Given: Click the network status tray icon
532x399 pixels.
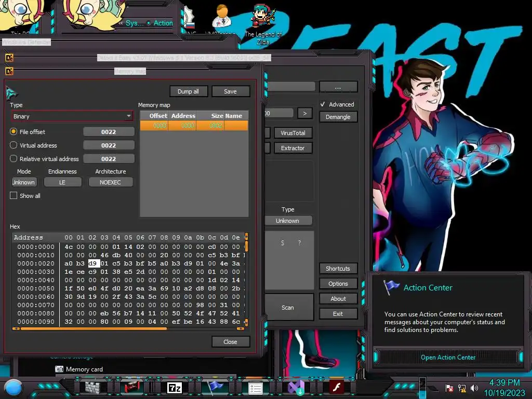Looking at the screenshot, I should [462, 388].
